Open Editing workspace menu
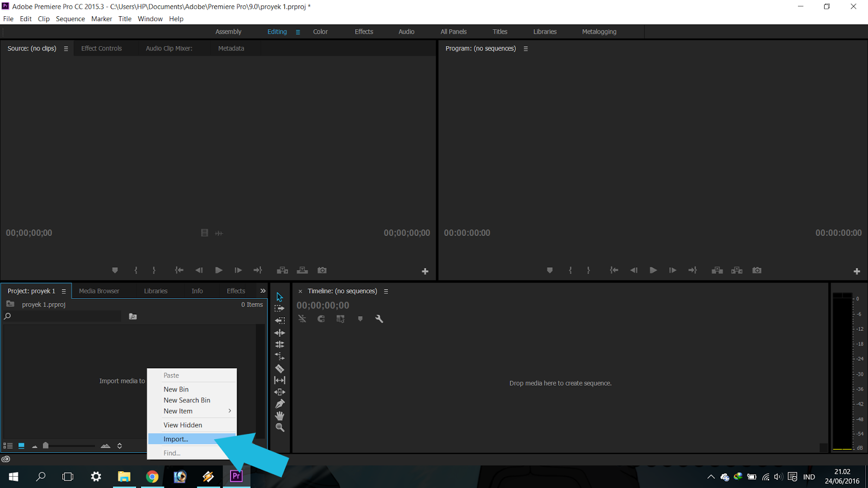 click(x=298, y=32)
